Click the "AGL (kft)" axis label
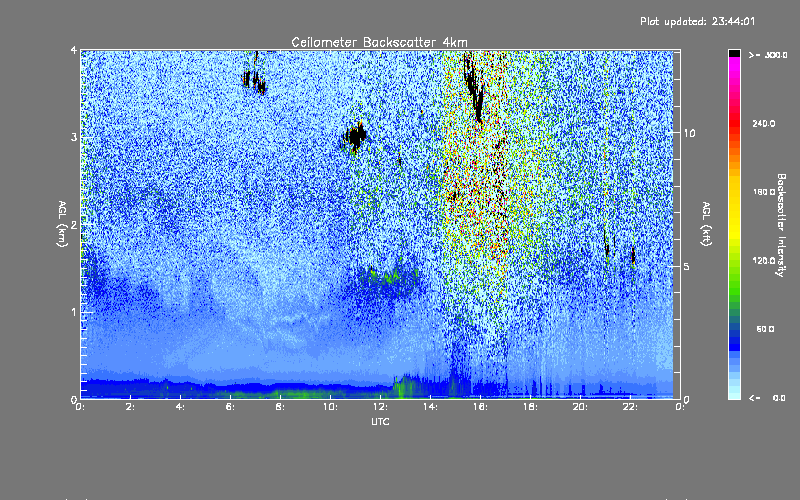 coord(706,224)
